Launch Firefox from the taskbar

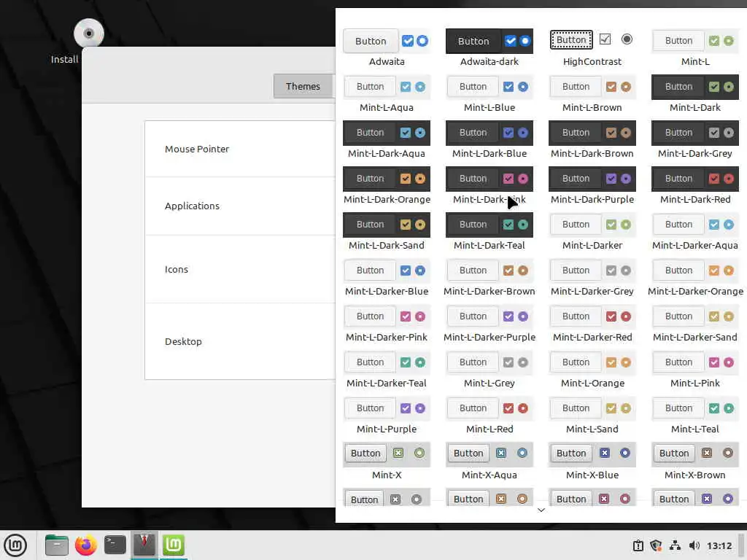[x=86, y=545]
